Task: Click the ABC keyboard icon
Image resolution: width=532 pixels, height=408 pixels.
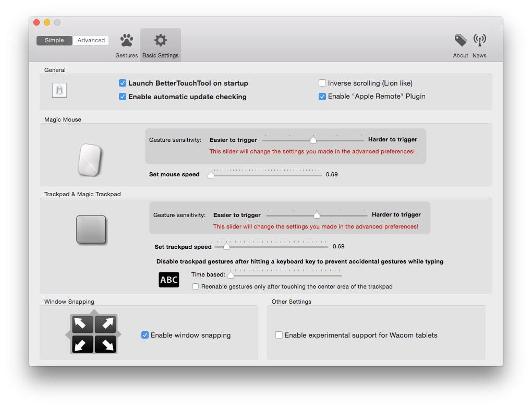Action: [169, 280]
